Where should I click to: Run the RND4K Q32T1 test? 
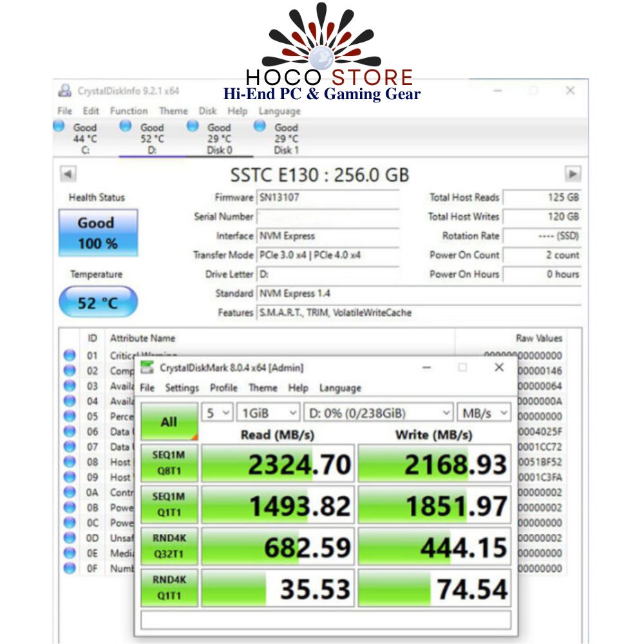pyautogui.click(x=169, y=546)
